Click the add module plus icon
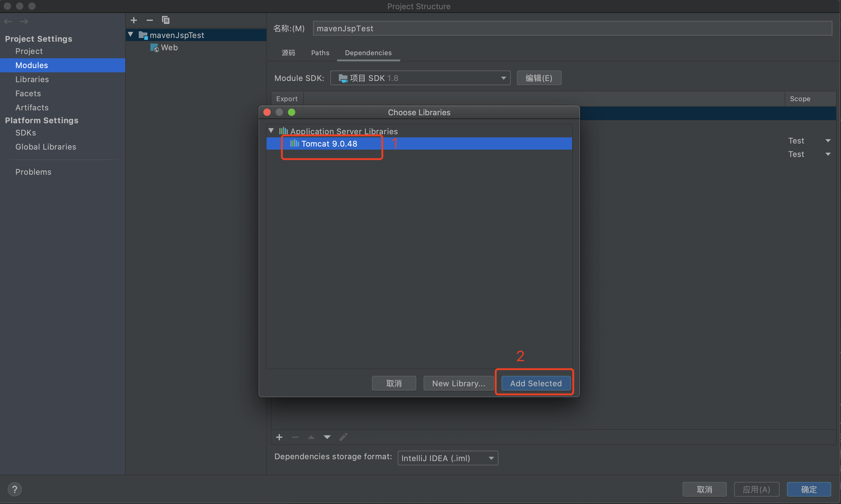This screenshot has height=504, width=841. (x=134, y=20)
